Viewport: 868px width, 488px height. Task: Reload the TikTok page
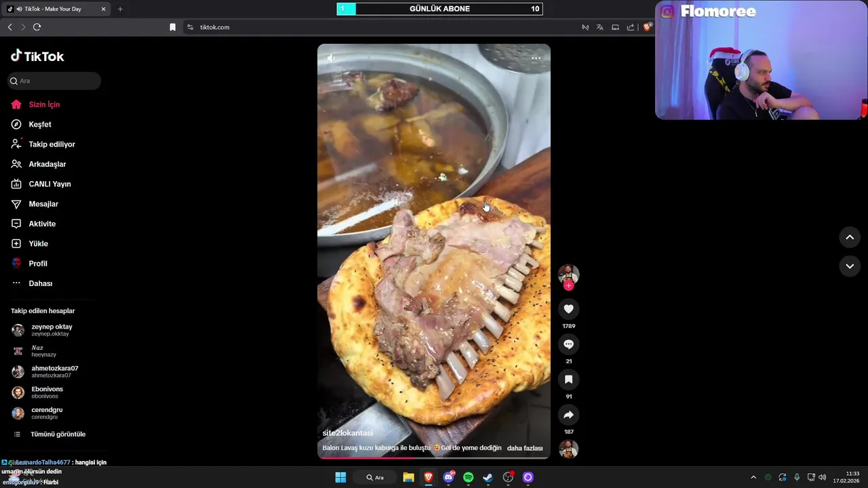click(37, 27)
